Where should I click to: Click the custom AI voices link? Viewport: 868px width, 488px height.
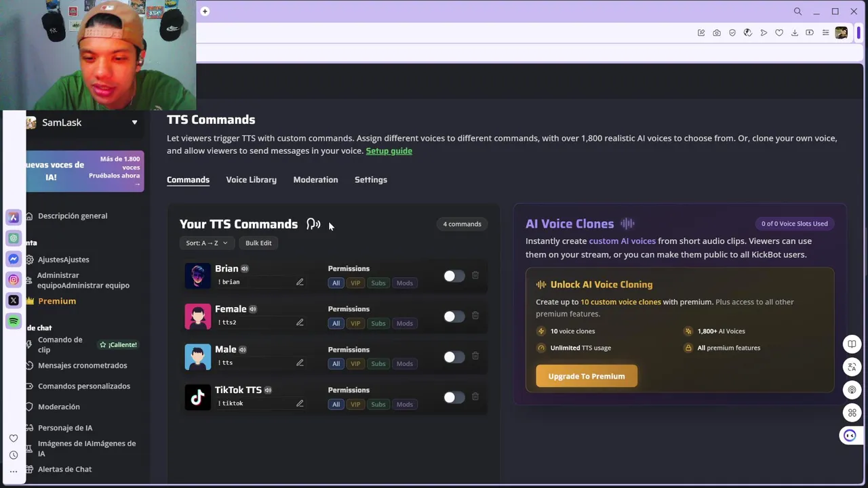pos(623,241)
